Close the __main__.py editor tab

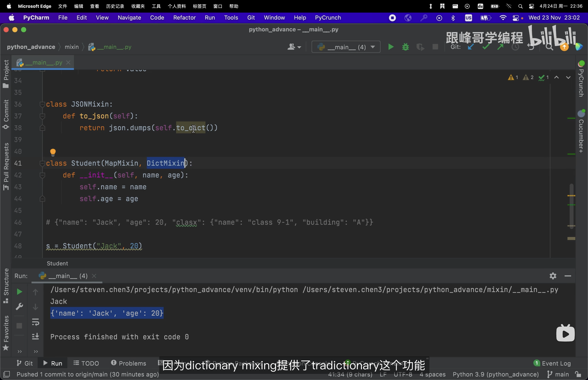coord(68,63)
